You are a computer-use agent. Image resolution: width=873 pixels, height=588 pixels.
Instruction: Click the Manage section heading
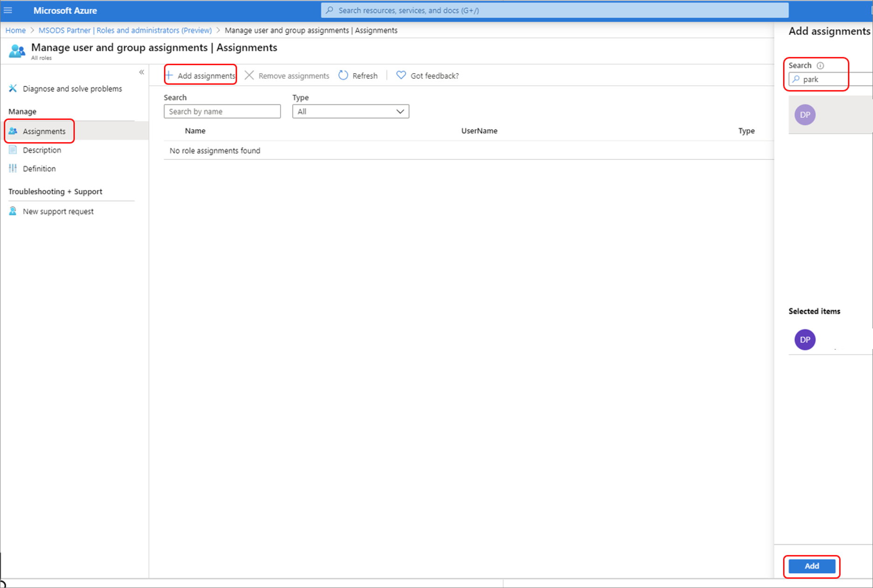(x=22, y=111)
